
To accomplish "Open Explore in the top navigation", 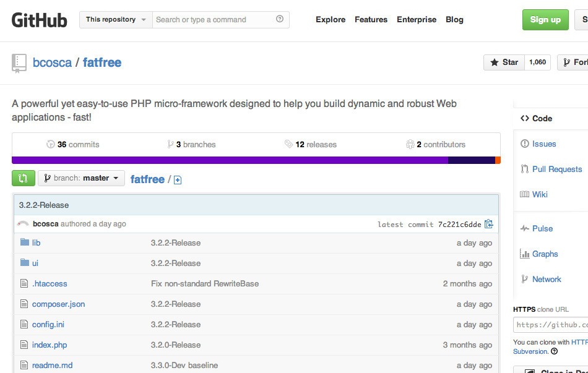I will [331, 20].
